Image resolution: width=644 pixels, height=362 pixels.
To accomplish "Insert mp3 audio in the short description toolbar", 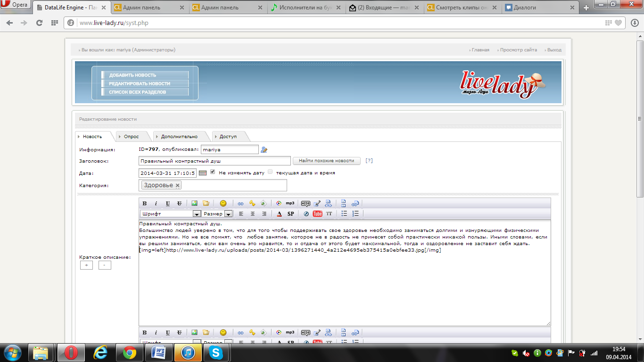I will [x=290, y=203].
